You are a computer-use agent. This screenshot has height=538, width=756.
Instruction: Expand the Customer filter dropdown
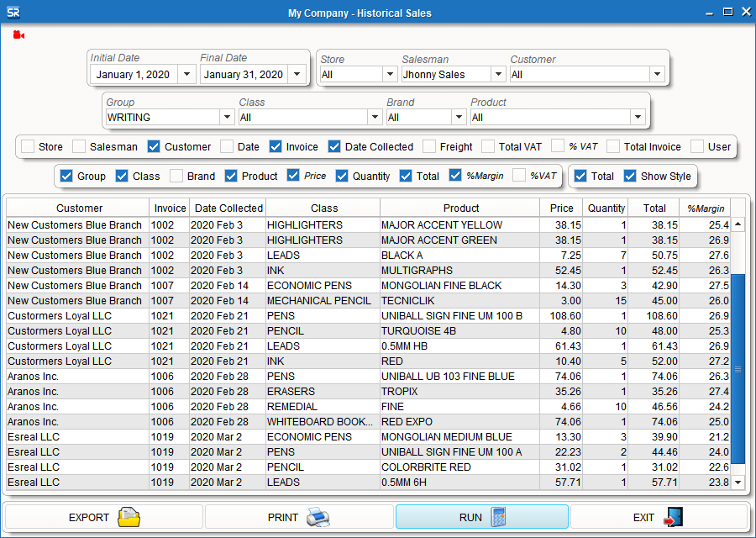click(657, 74)
